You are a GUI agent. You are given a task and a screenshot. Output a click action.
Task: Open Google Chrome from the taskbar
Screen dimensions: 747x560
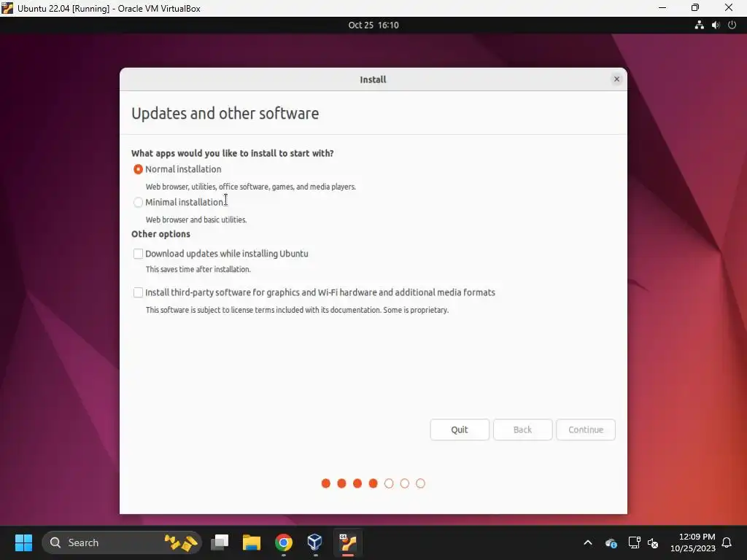coord(283,542)
